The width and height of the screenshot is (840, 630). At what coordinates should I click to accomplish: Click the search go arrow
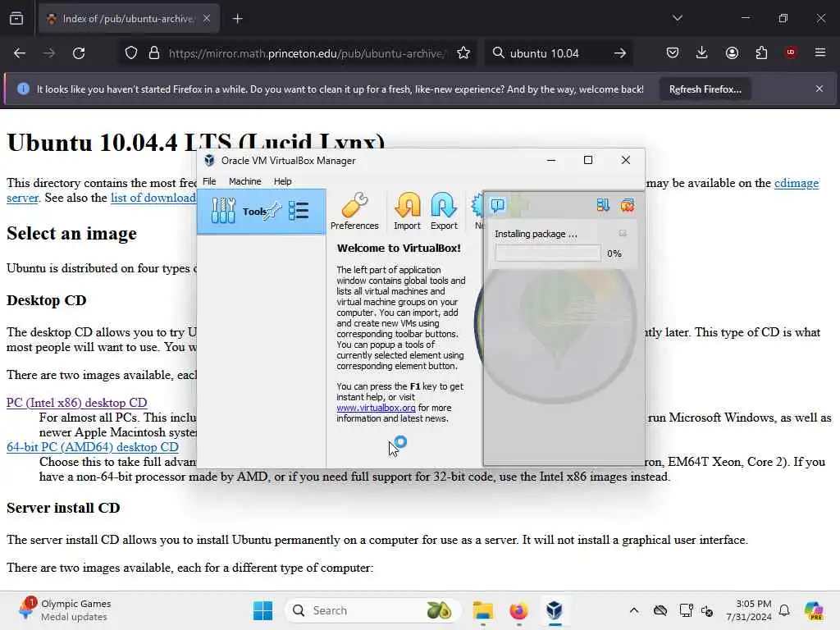[x=620, y=53]
